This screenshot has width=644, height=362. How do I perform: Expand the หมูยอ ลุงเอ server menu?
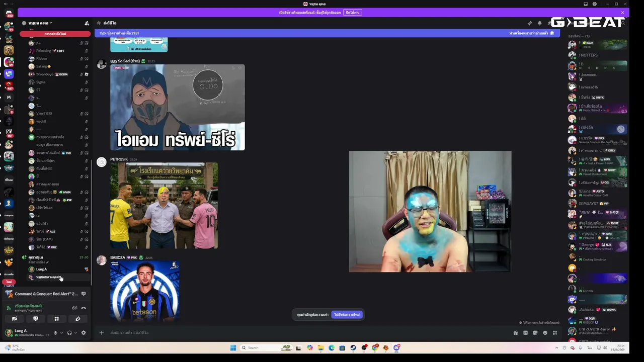tap(40, 23)
